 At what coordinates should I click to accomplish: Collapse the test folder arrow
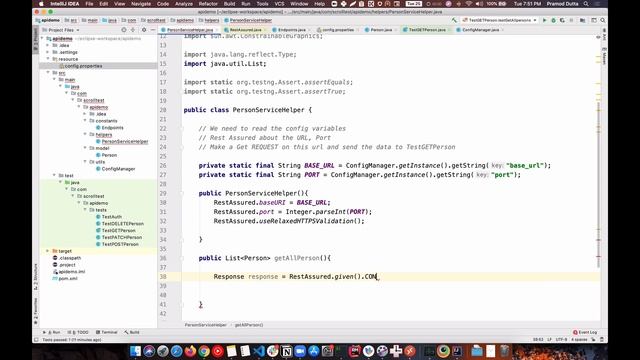point(54,176)
